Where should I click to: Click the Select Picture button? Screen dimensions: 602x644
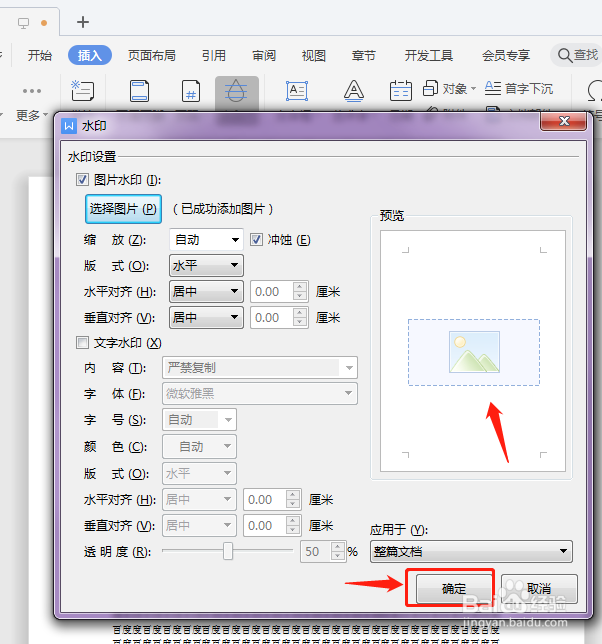(123, 209)
